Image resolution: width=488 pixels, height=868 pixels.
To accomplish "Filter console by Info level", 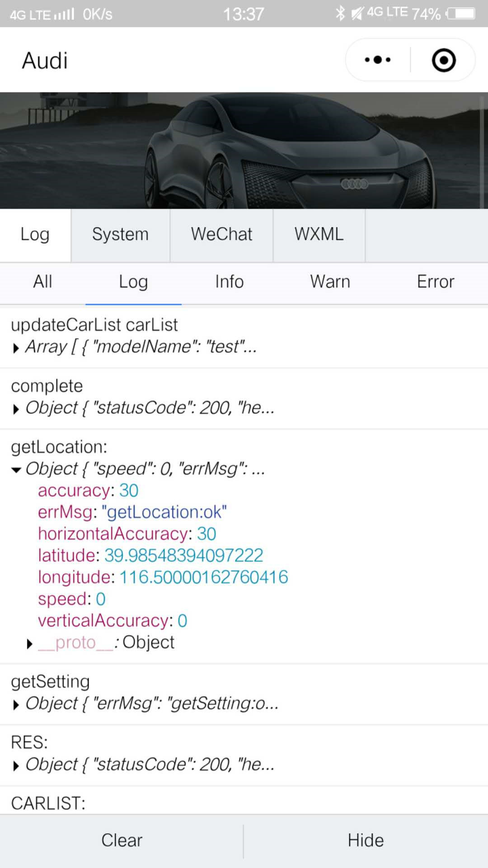I will (229, 282).
